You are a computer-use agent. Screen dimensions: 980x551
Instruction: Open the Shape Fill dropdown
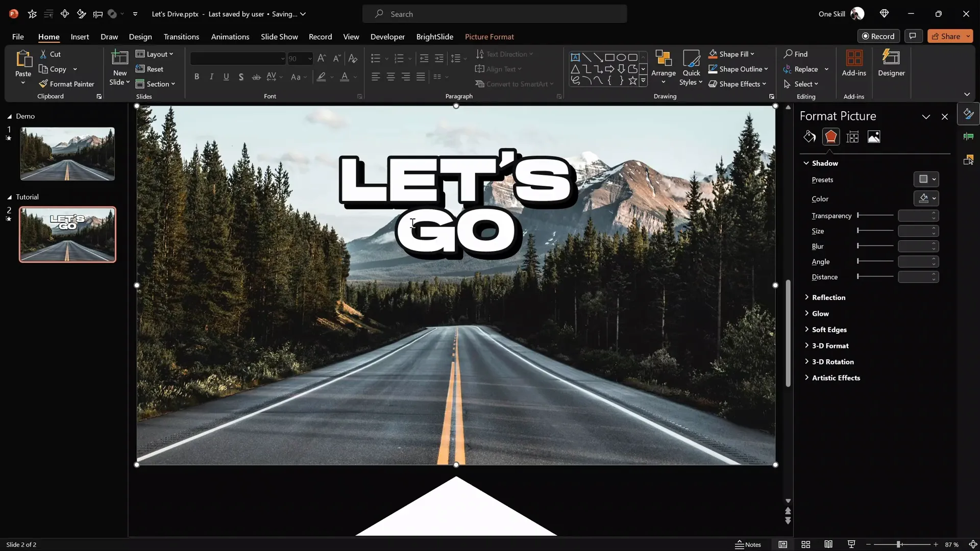pos(731,54)
